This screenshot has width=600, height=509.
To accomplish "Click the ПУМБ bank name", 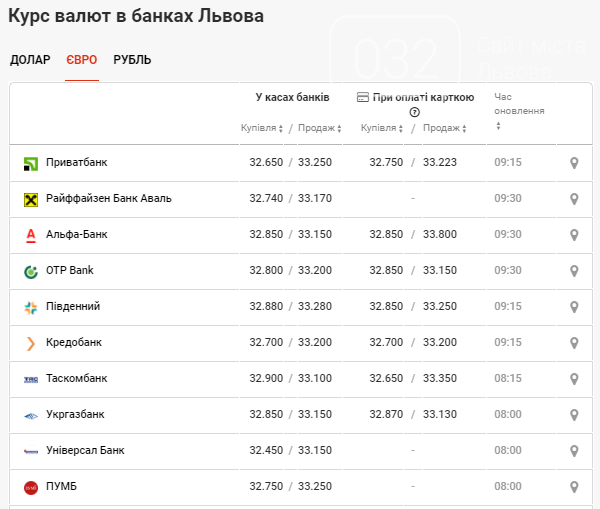I will click(x=61, y=487).
